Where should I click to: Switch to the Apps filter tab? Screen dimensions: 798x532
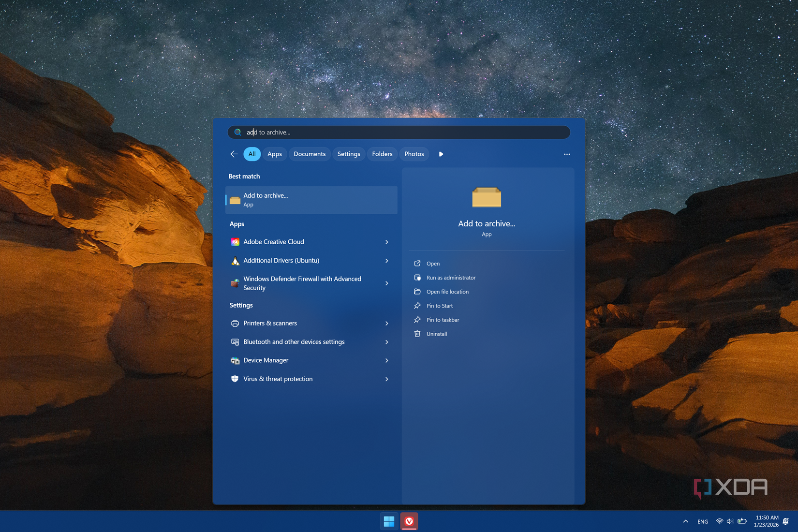(x=274, y=154)
